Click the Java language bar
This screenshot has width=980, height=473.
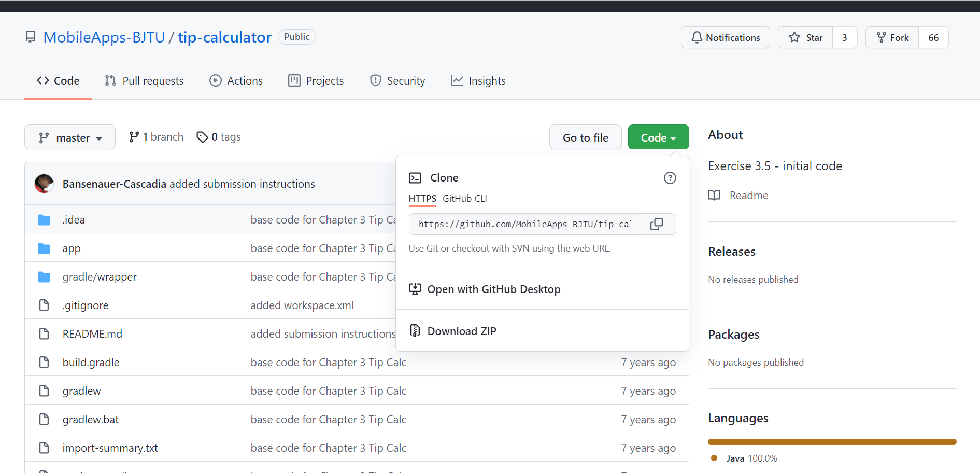click(832, 442)
